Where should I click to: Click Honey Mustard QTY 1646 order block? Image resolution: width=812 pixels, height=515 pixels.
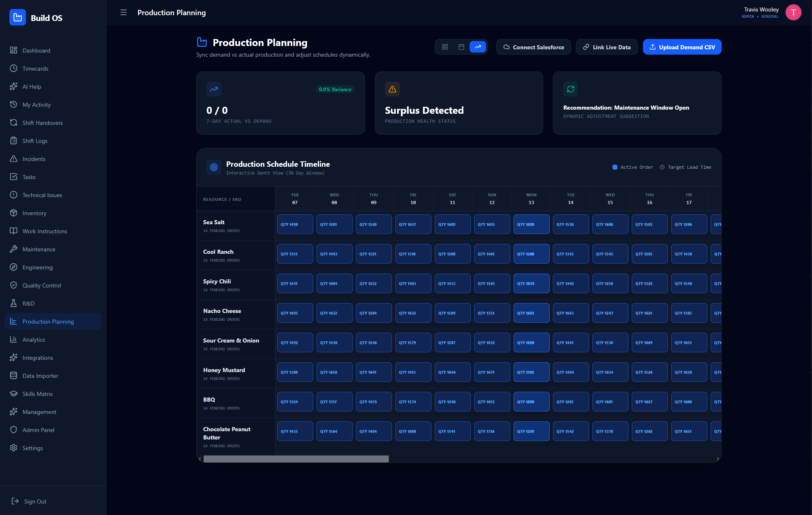pyautogui.click(x=452, y=372)
